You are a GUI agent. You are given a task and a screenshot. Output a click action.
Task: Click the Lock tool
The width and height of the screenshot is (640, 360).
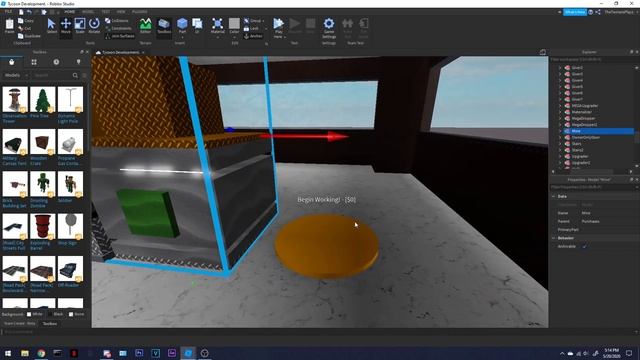[251, 29]
